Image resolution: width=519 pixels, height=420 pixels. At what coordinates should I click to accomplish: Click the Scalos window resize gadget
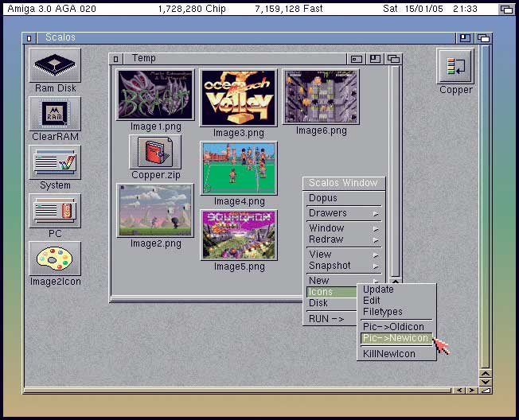click(486, 391)
